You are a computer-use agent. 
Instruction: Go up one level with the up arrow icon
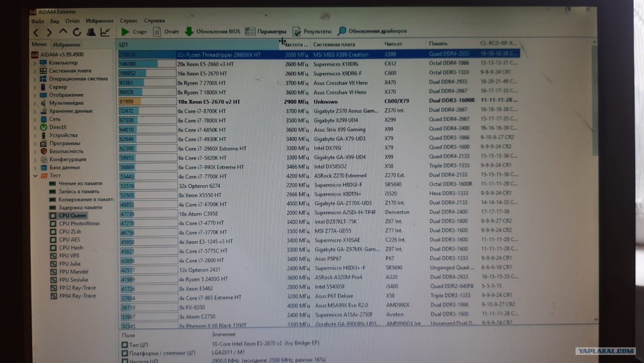[63, 31]
